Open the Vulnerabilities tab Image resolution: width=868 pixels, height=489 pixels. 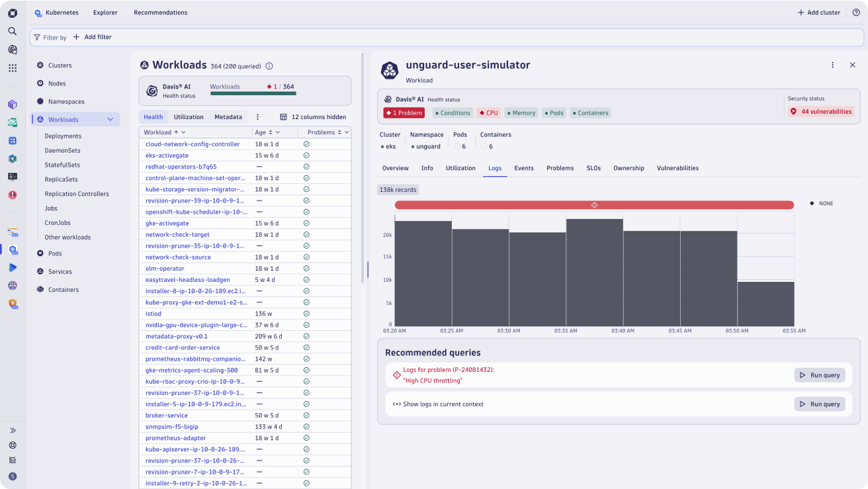tap(677, 168)
